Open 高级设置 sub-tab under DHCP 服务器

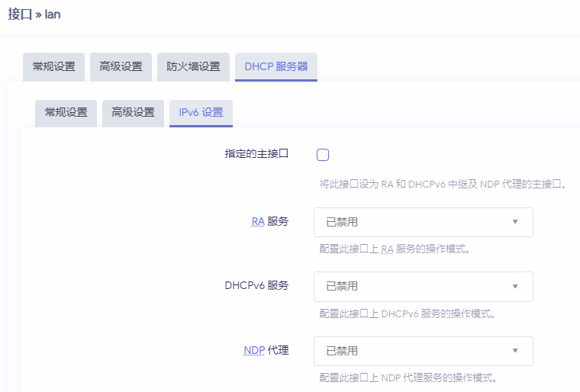pyautogui.click(x=133, y=112)
